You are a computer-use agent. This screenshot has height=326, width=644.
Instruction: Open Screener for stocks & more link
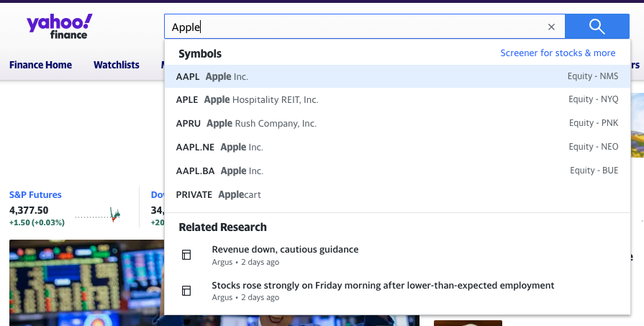[x=558, y=53]
